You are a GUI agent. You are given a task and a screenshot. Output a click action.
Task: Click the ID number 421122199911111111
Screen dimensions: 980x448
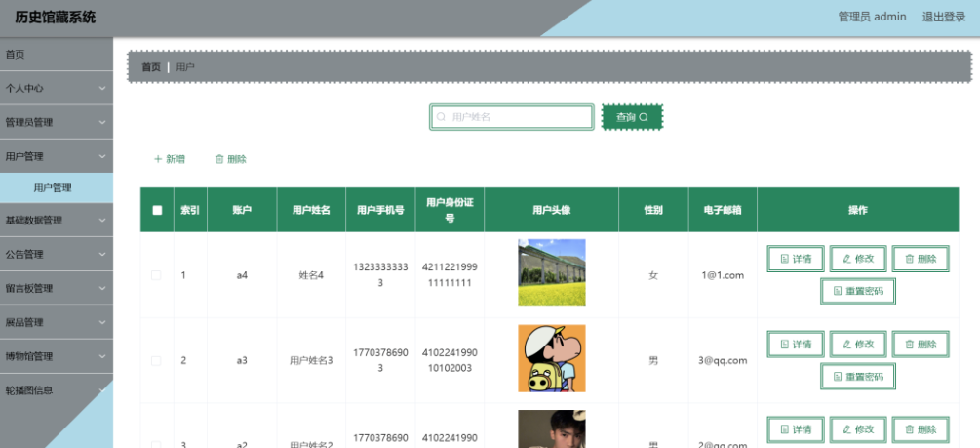[x=450, y=275]
